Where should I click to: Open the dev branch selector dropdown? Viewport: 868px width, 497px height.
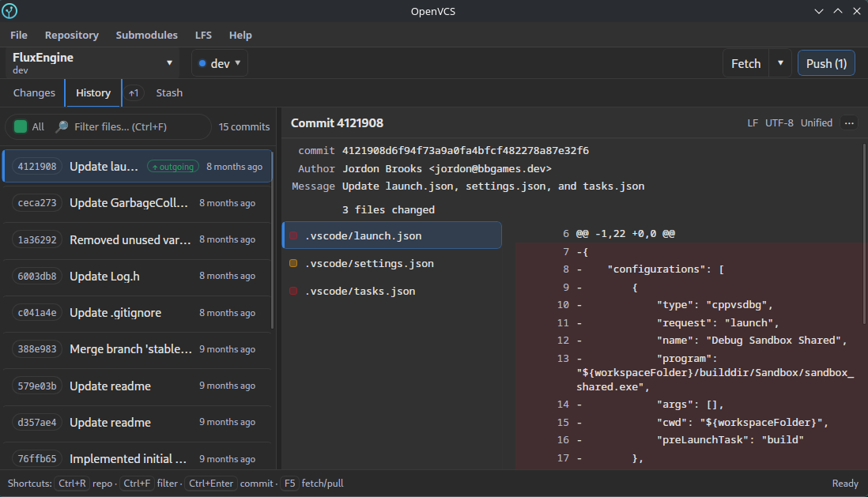[x=219, y=62]
